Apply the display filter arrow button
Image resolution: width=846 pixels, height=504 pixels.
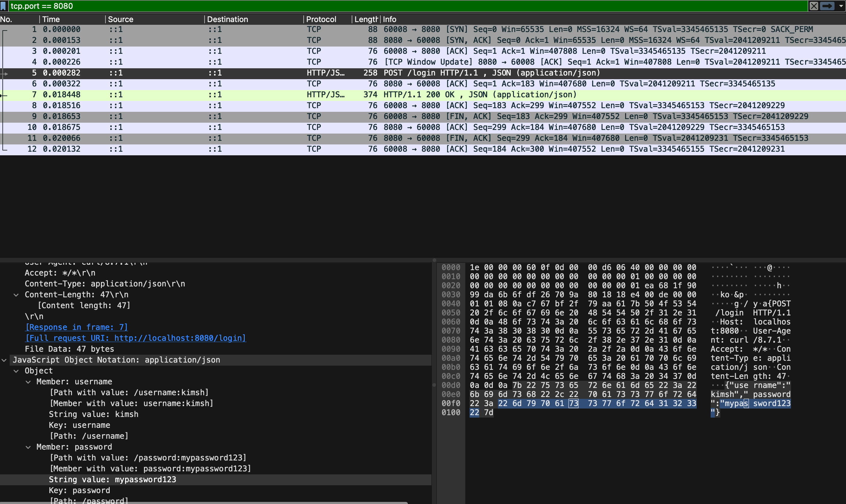pos(827,6)
